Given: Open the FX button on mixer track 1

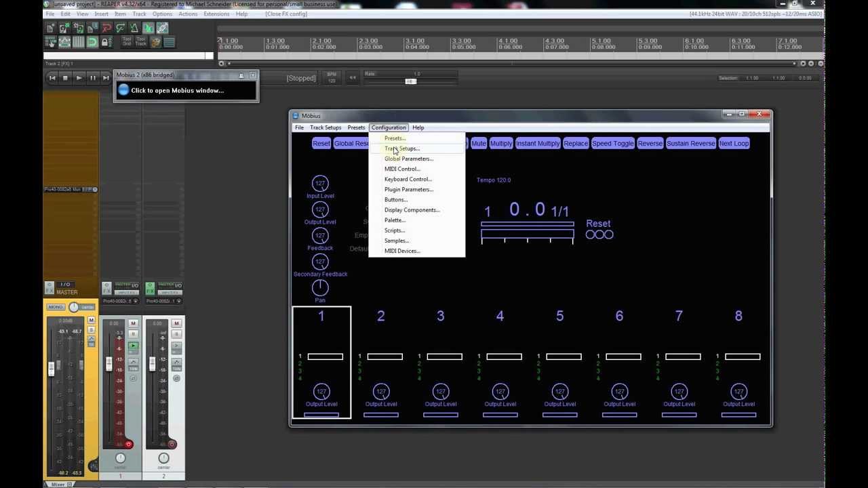Looking at the screenshot, I should click(106, 288).
